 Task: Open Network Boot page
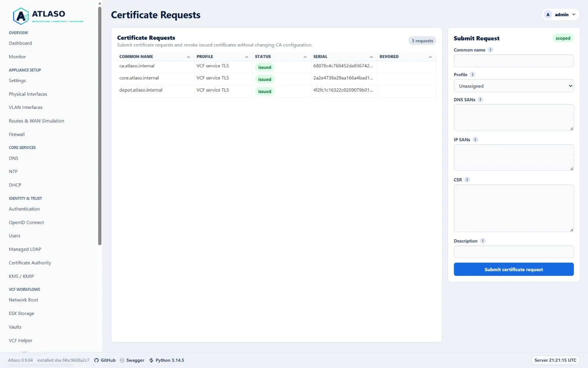tap(24, 300)
